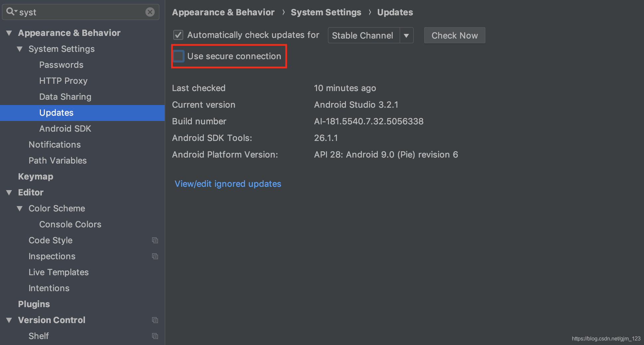Select Appearance & Behavior tree label

pyautogui.click(x=69, y=33)
